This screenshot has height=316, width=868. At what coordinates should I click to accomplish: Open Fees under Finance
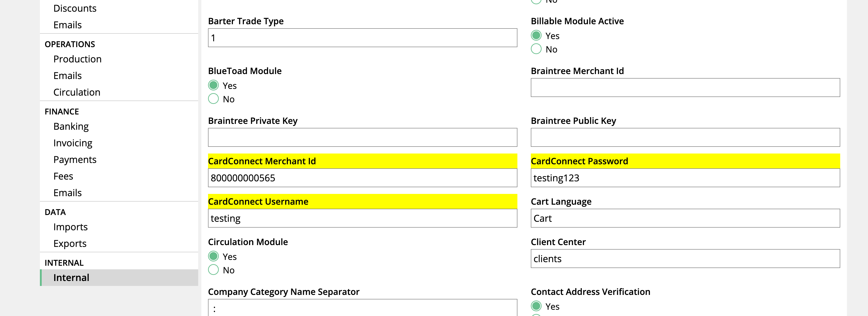click(x=63, y=176)
